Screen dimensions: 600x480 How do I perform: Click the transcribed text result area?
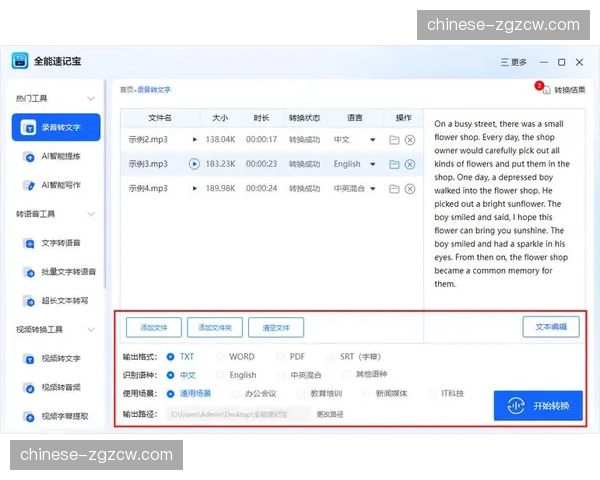point(501,204)
